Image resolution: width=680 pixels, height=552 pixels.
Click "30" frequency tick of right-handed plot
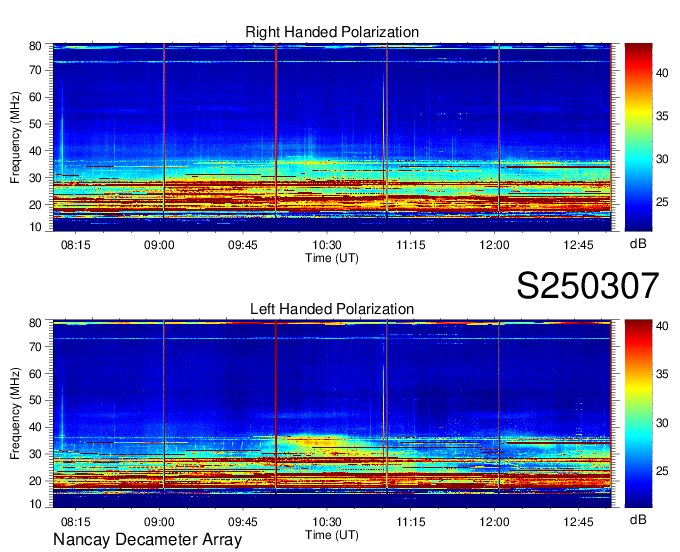point(35,178)
